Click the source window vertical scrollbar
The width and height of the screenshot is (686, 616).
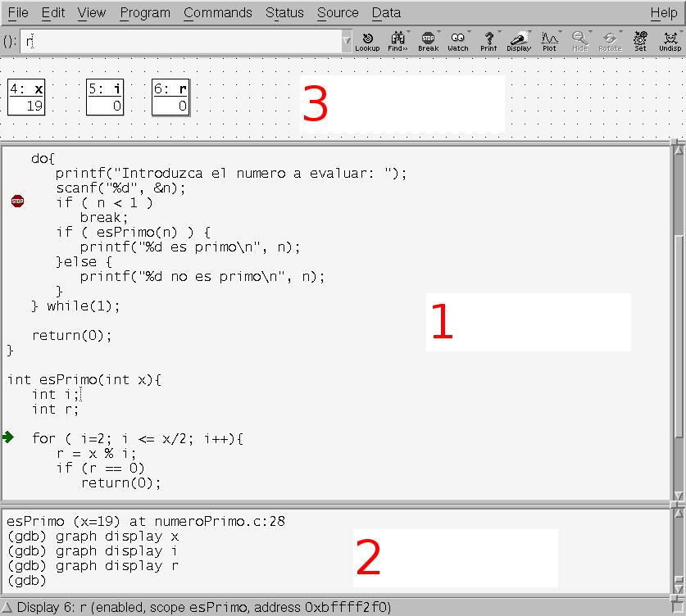pos(678,328)
